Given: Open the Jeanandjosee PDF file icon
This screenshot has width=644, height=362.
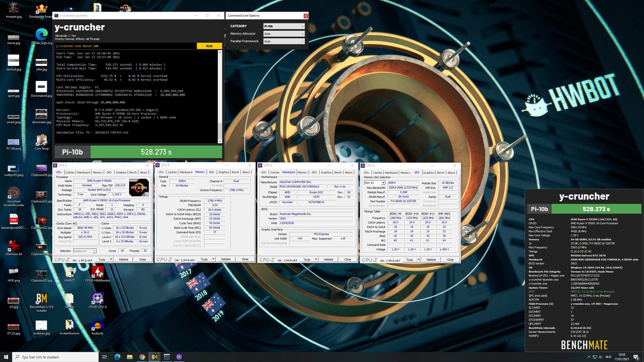Looking at the screenshot, I should [14, 221].
